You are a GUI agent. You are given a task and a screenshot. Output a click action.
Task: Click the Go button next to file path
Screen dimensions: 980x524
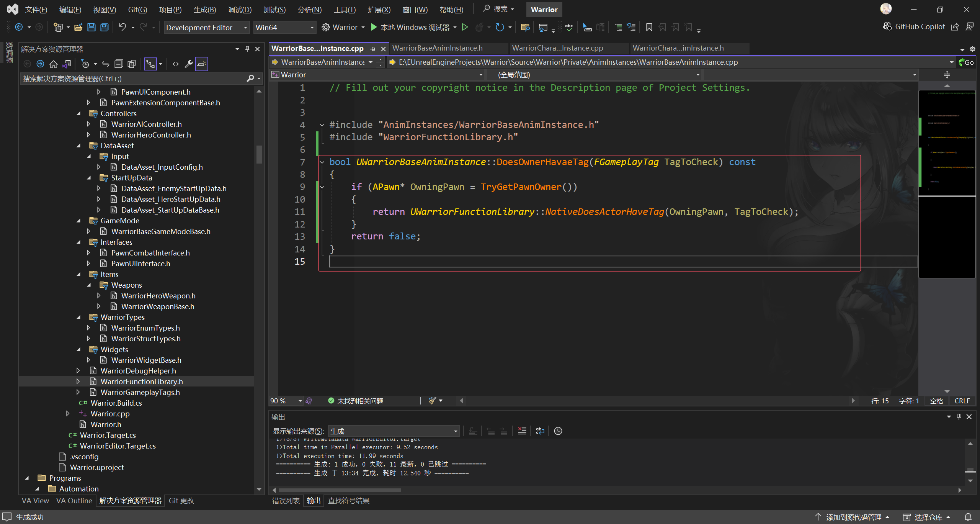[x=966, y=62]
